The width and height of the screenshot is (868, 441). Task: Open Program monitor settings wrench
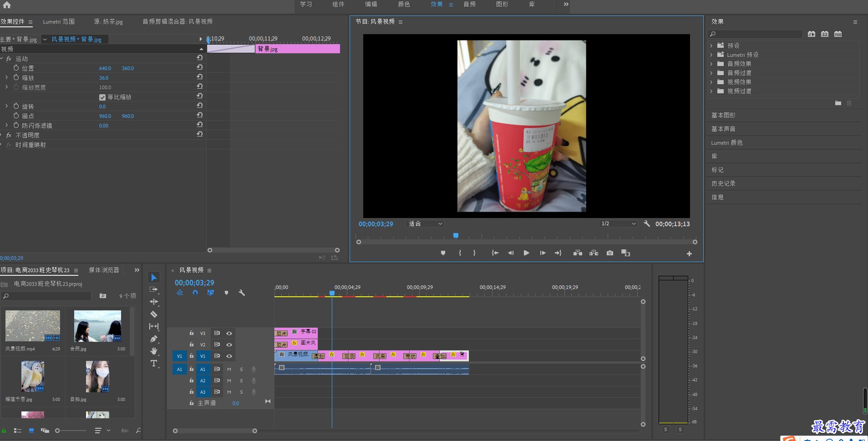click(647, 223)
